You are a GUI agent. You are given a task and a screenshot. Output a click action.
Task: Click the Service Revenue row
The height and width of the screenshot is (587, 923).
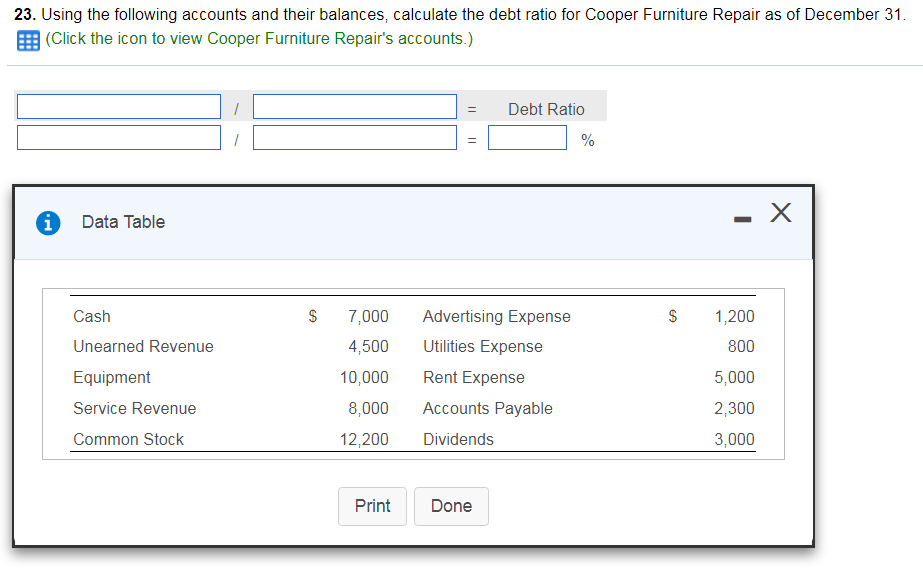[134, 408]
